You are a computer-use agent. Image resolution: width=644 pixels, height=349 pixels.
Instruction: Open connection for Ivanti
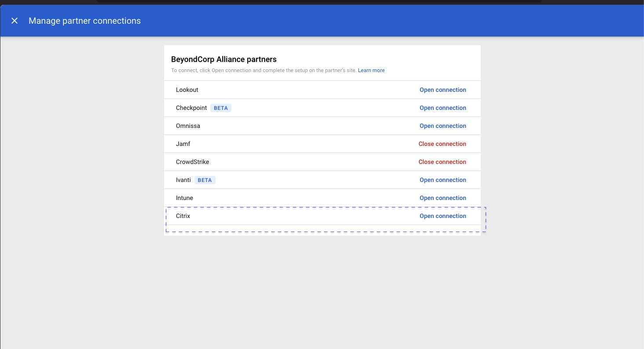pos(443,180)
